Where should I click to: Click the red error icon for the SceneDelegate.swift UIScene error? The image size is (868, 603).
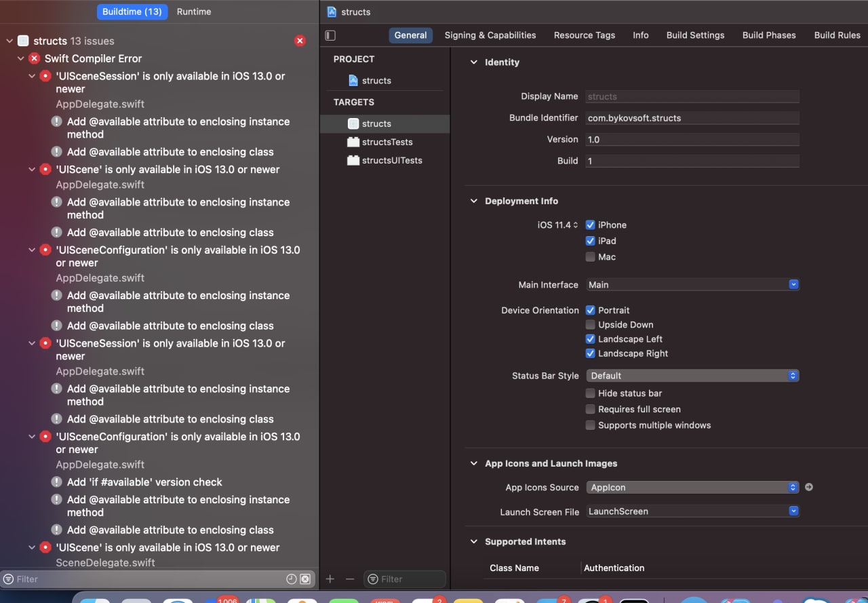[x=45, y=547]
